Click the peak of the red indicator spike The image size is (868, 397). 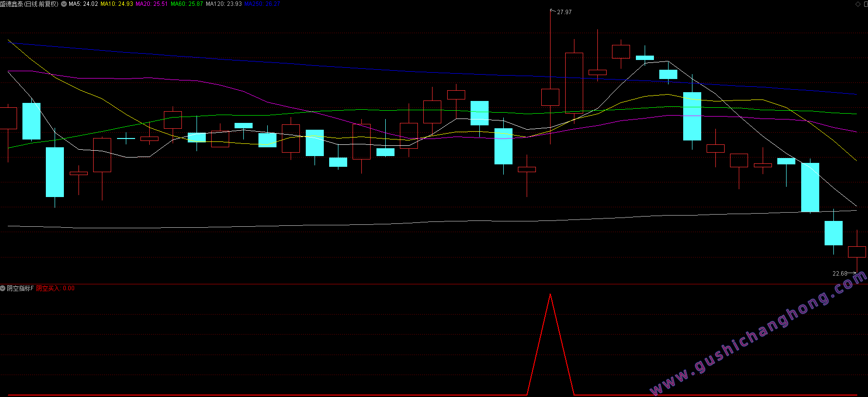550,295
